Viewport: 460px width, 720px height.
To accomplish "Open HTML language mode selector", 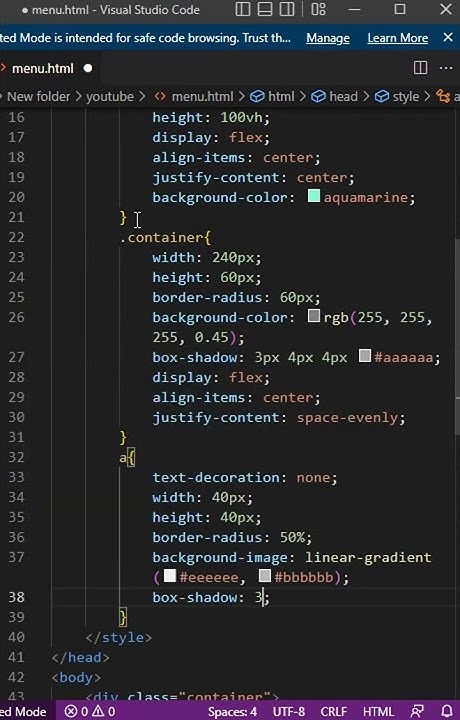I will tap(378, 711).
